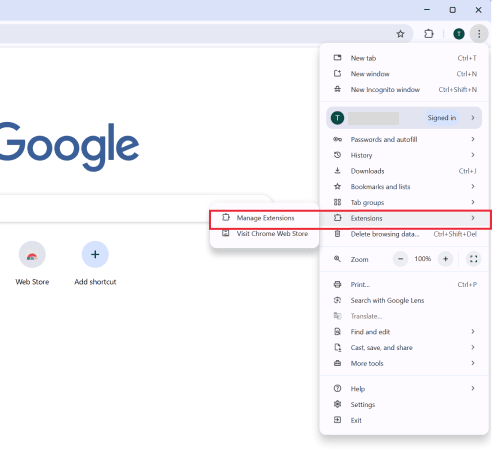Click the incognito icon in menu
The width and height of the screenshot is (492, 470).
tap(337, 89)
